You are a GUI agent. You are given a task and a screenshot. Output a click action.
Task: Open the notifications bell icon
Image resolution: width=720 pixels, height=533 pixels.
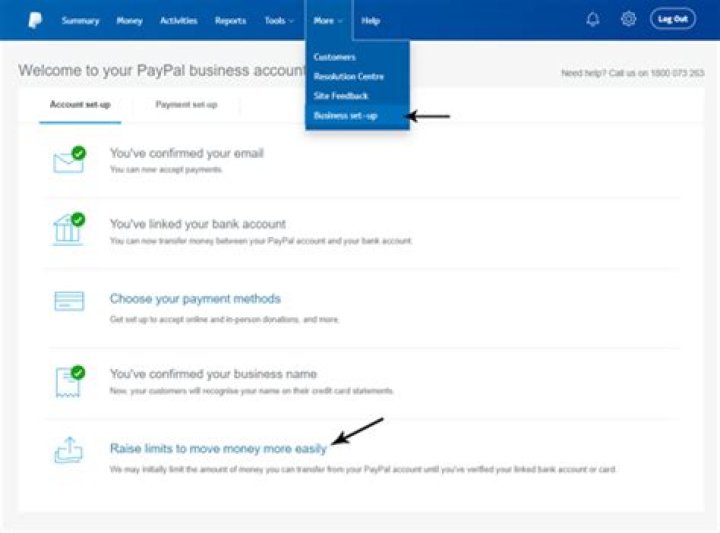(593, 19)
